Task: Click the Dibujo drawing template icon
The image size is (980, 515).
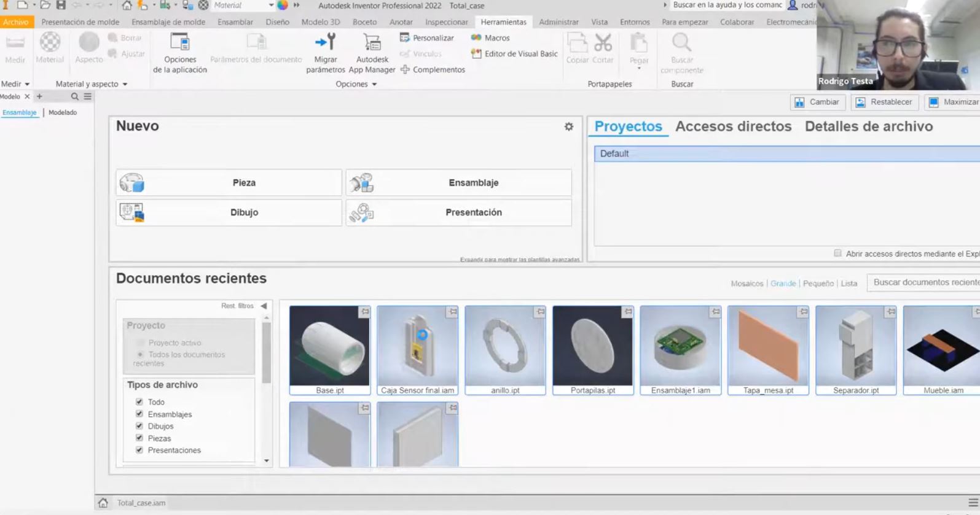Action: coord(131,212)
